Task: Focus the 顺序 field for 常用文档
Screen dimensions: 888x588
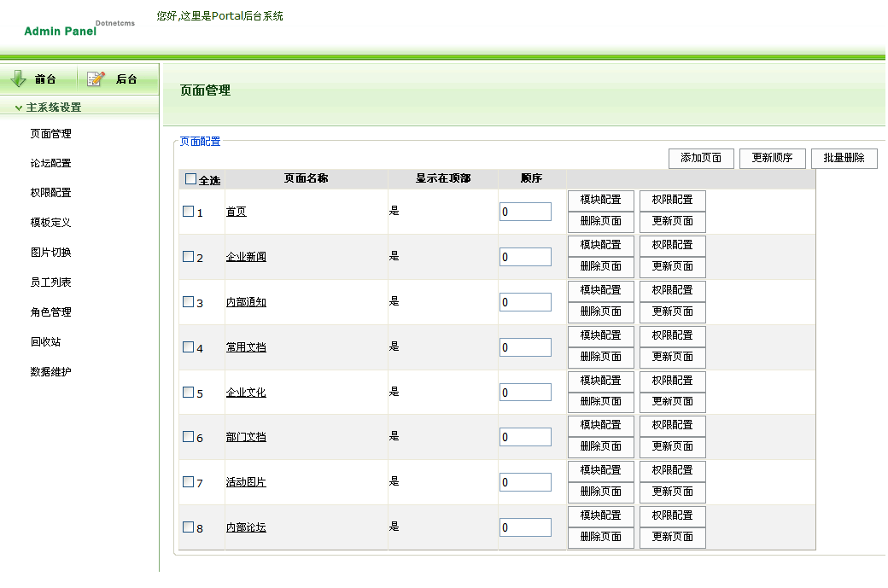Action: pos(526,347)
